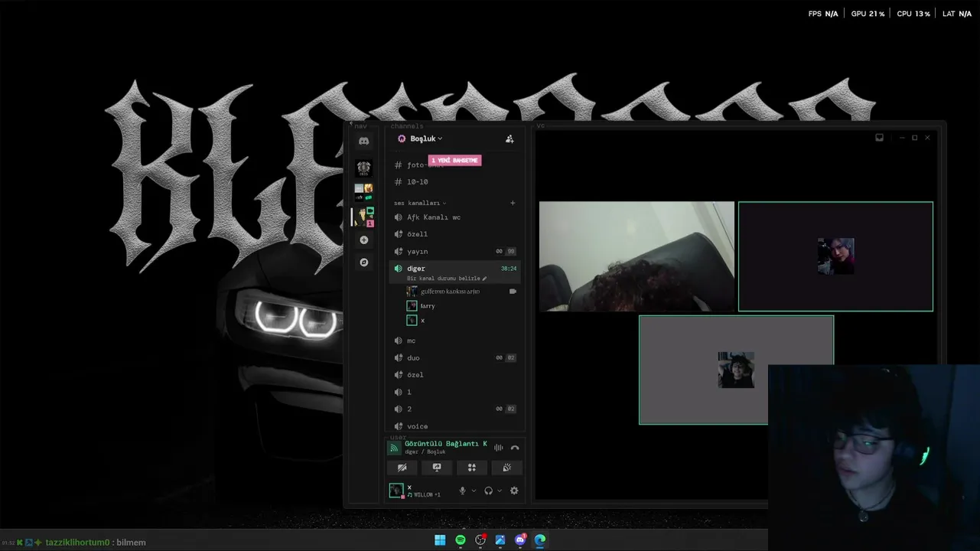The width and height of the screenshot is (980, 551).
Task: Open Discover servers compass icon
Action: pos(364,262)
